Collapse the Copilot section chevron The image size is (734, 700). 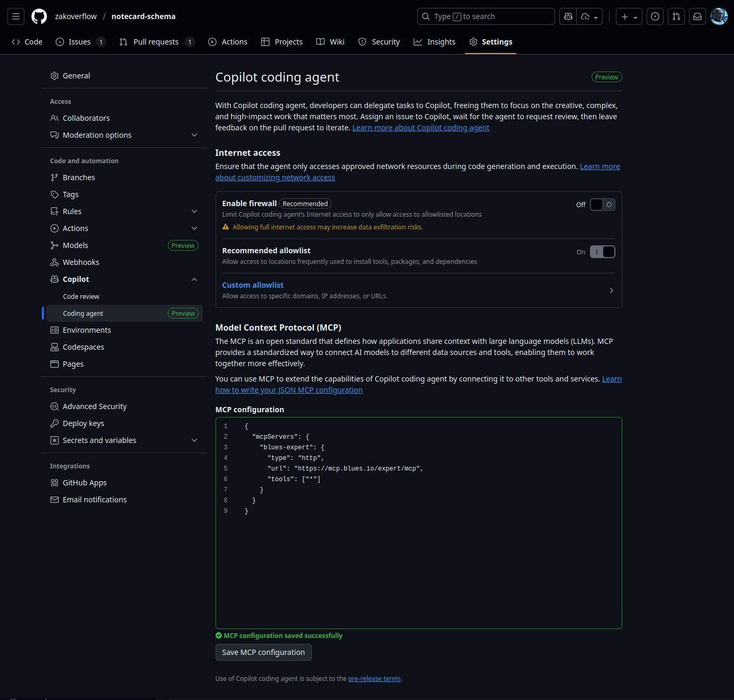(x=194, y=279)
